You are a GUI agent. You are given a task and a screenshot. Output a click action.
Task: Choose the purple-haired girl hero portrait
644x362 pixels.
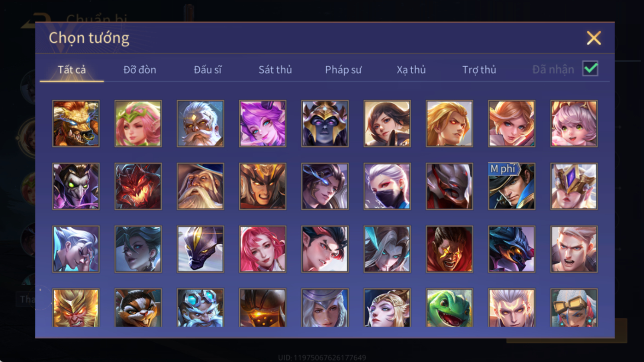tap(263, 124)
